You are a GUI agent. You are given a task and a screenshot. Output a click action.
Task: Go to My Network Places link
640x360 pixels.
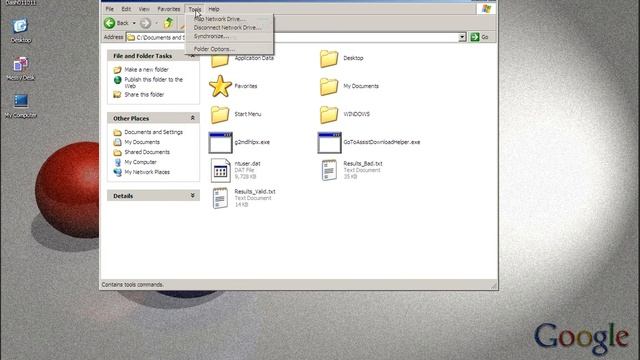147,172
